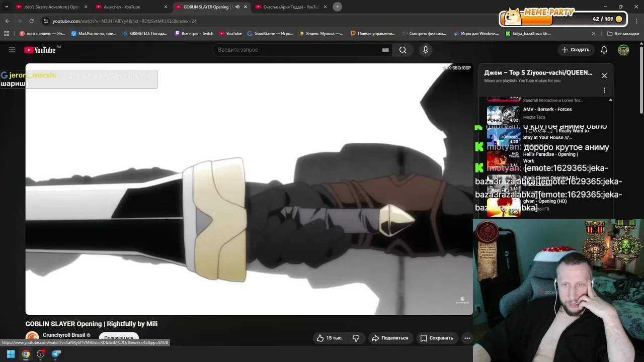
Task: Open the Яндекс Музыка bookmark
Action: coord(321,34)
